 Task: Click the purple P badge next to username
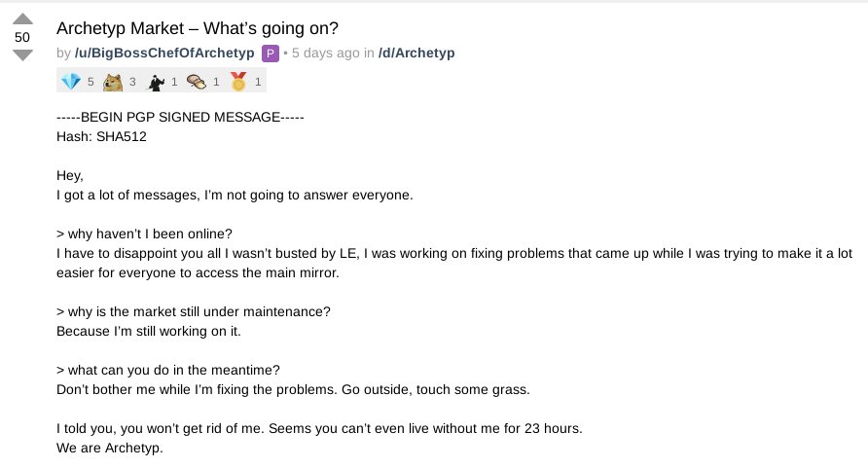271,54
